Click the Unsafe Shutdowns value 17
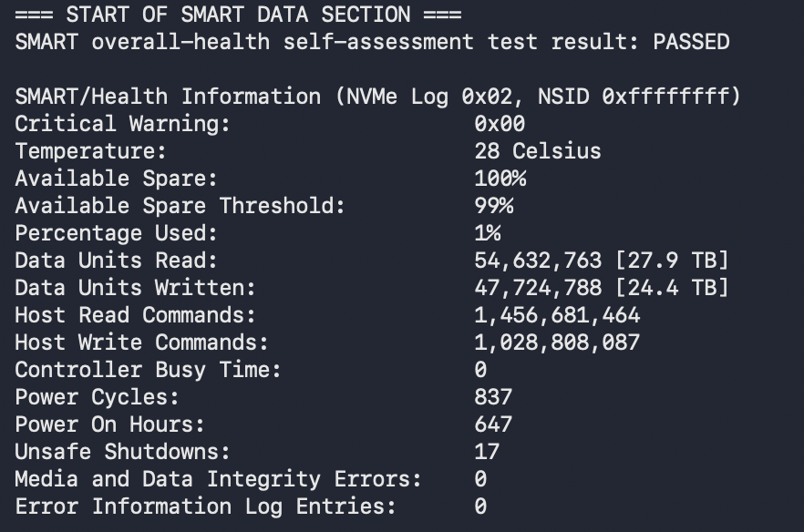804x532 pixels. tap(487, 452)
